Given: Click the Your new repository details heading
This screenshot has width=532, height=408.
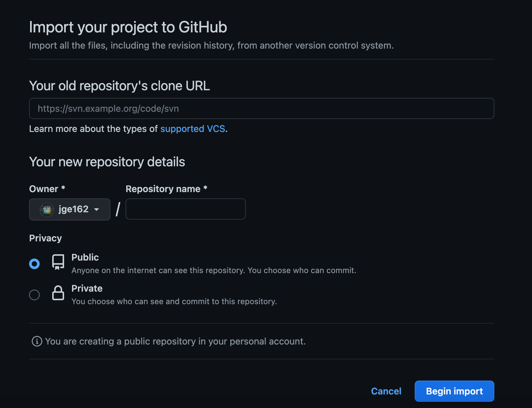Looking at the screenshot, I should click(x=107, y=162).
